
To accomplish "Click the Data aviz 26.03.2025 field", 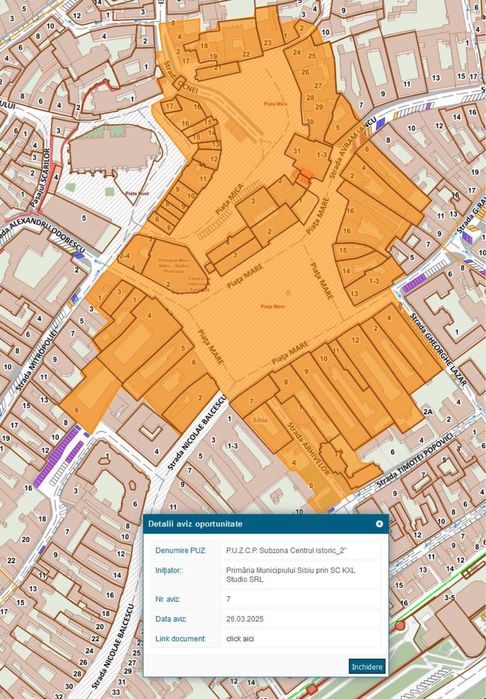I will click(301, 619).
